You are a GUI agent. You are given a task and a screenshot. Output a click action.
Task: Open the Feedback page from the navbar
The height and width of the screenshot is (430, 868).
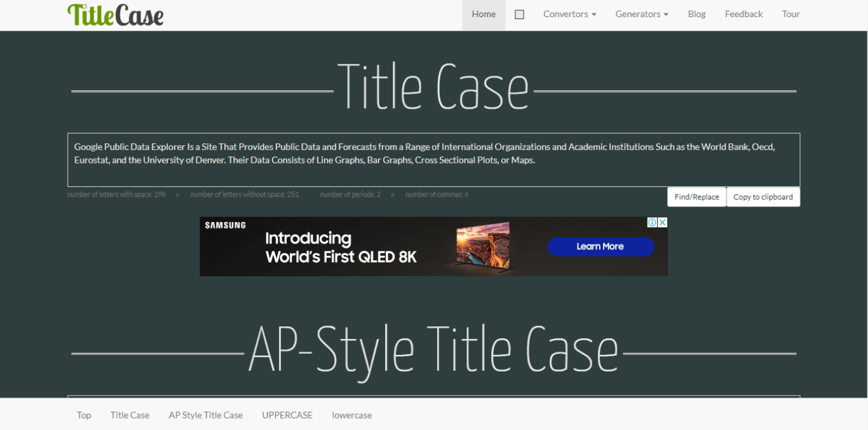click(743, 14)
